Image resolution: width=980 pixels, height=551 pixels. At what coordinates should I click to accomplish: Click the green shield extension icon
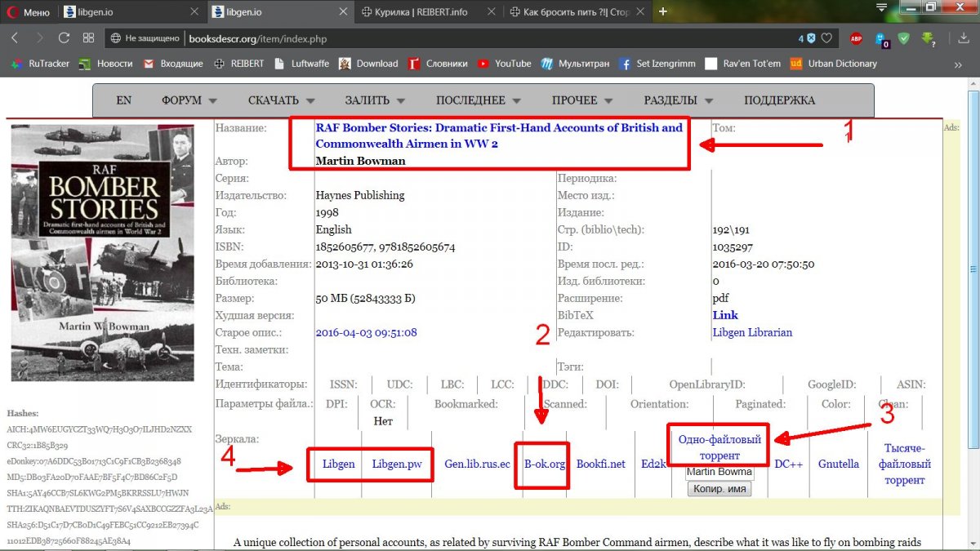click(x=904, y=38)
